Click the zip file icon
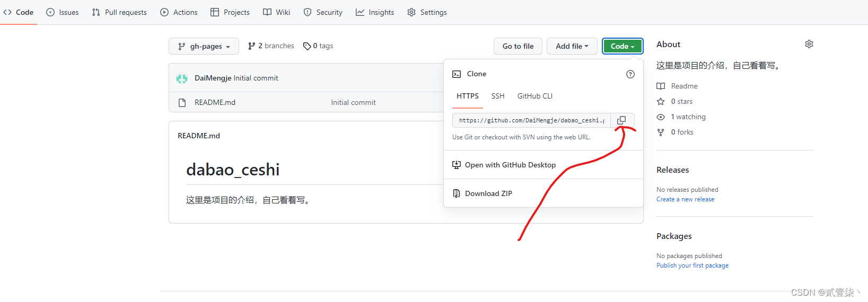 pyautogui.click(x=457, y=193)
